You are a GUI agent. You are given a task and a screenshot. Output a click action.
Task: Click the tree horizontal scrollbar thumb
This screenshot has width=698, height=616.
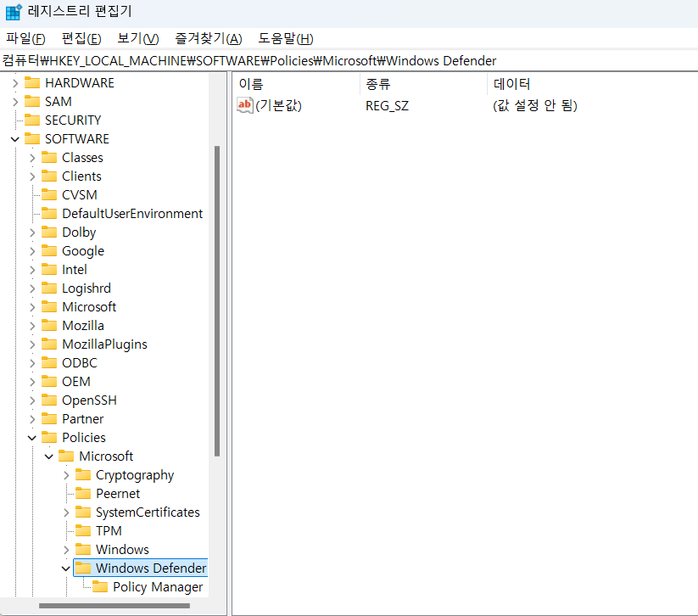point(114,606)
